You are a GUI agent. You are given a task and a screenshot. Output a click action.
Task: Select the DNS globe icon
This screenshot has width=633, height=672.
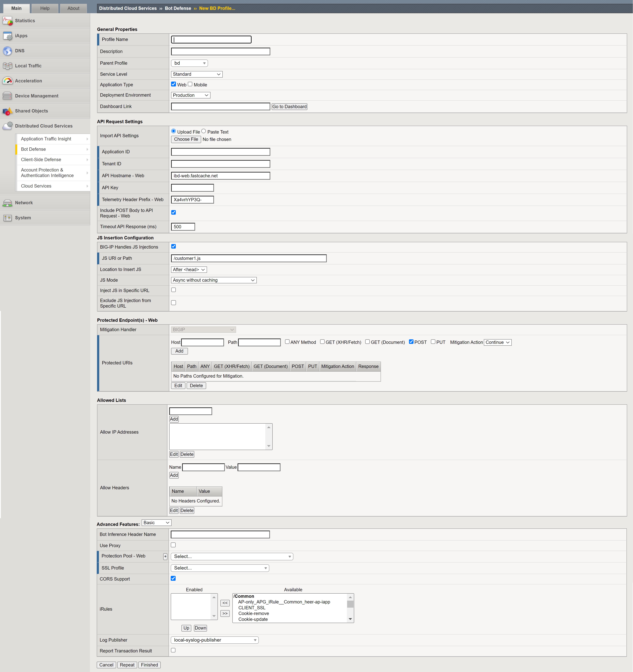tap(7, 51)
